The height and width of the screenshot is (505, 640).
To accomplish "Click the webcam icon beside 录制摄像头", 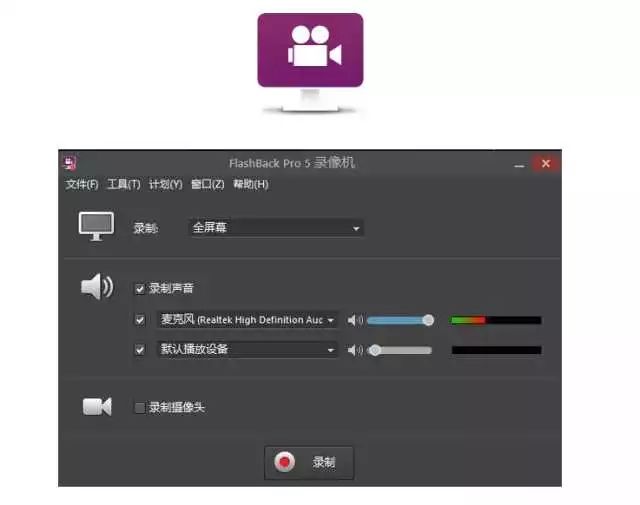I will (97, 406).
